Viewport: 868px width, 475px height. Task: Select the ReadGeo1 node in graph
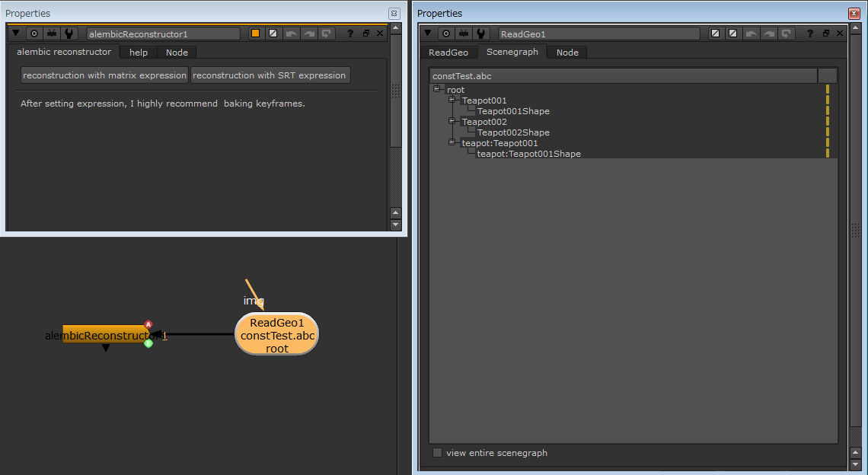coord(276,335)
